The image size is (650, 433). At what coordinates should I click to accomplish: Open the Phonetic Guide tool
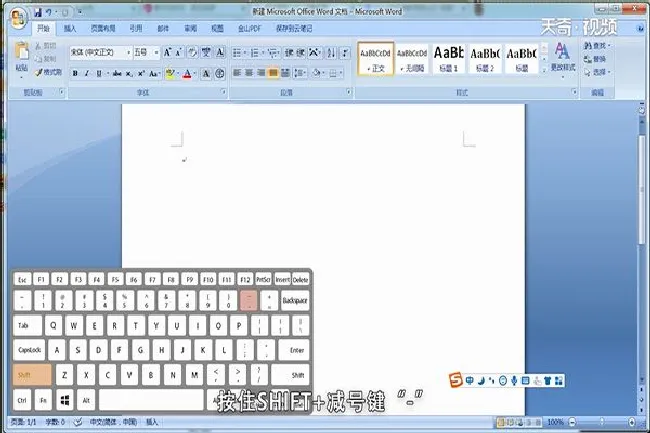(206, 52)
